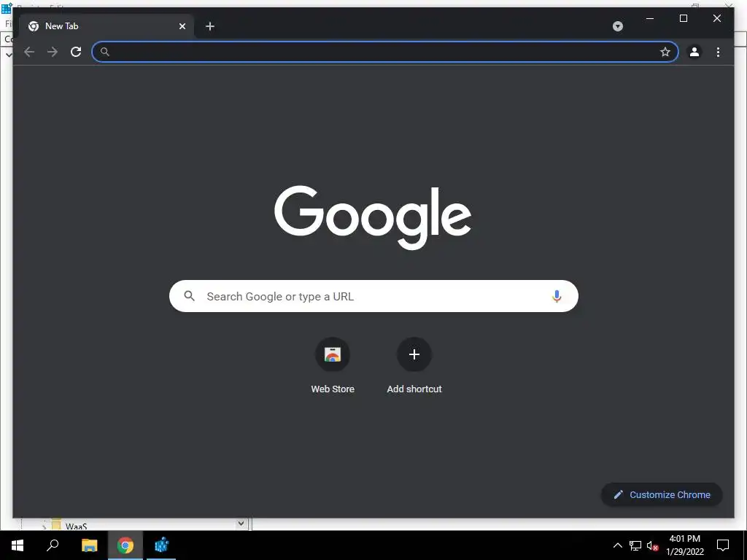Open the three-dot Chrome menu
The image size is (747, 560).
(718, 52)
